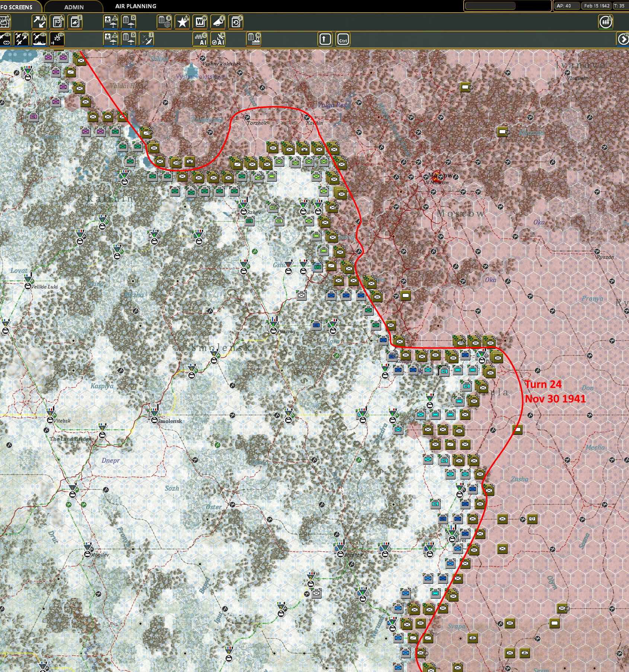Viewport: 629px width, 672px height.
Task: Select the F11 air strike explosion icon
Action: tap(57, 39)
